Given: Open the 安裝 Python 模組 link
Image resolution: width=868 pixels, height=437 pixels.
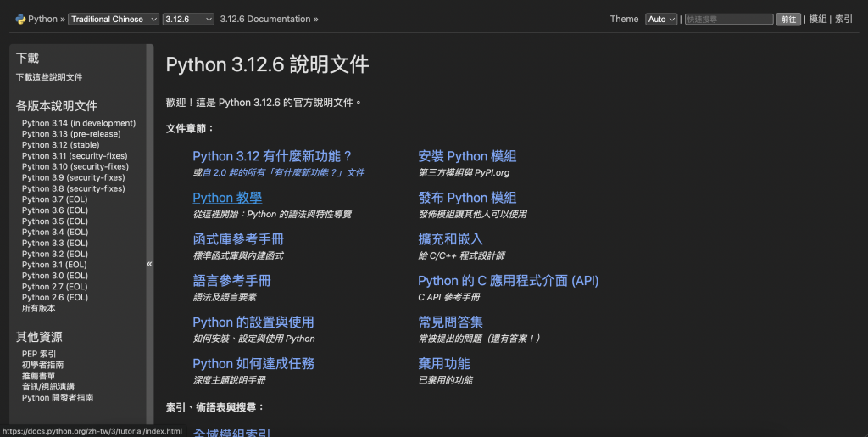Looking at the screenshot, I should pyautogui.click(x=467, y=156).
